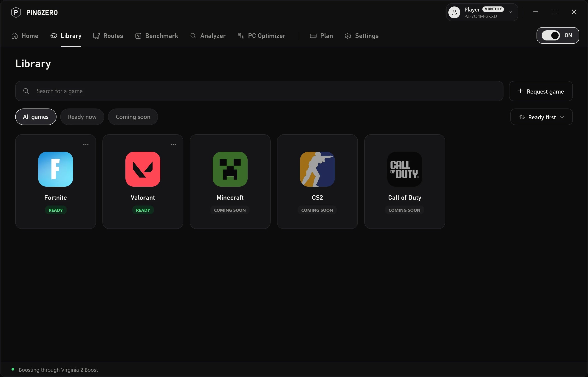Switch to the Routes tab
Viewport: 588px width, 377px height.
[108, 36]
